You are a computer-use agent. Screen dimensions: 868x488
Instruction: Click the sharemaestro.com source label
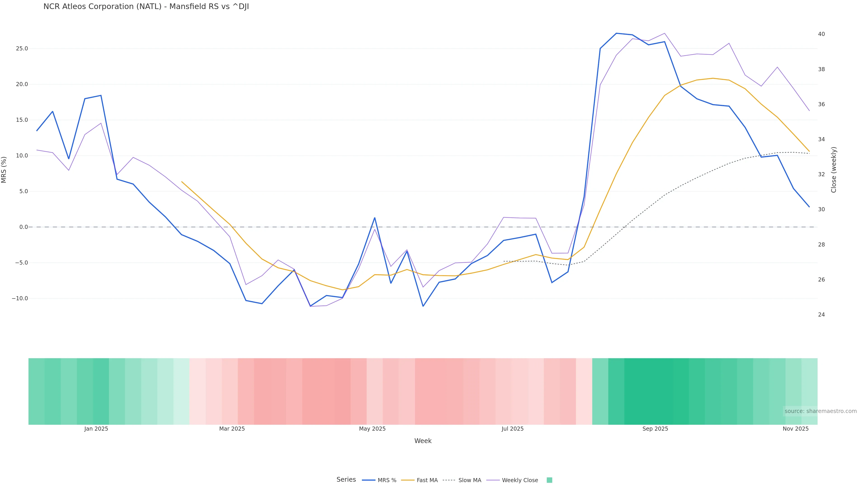click(821, 411)
